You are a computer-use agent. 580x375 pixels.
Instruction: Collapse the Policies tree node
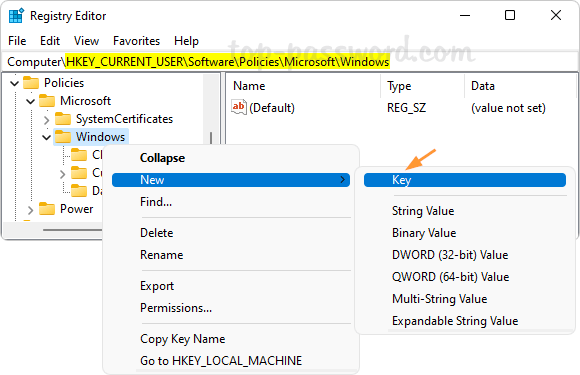pos(14,83)
